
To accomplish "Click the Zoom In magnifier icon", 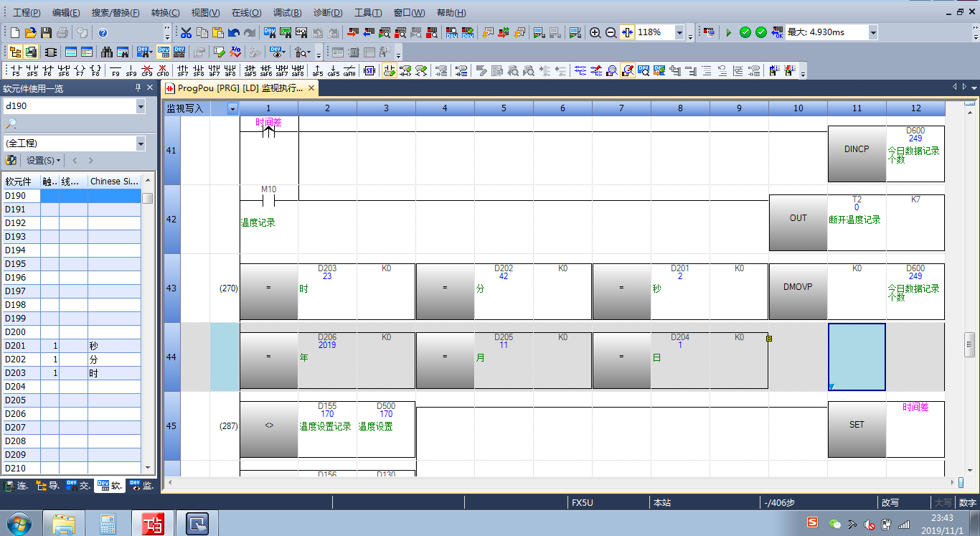I will pyautogui.click(x=595, y=33).
